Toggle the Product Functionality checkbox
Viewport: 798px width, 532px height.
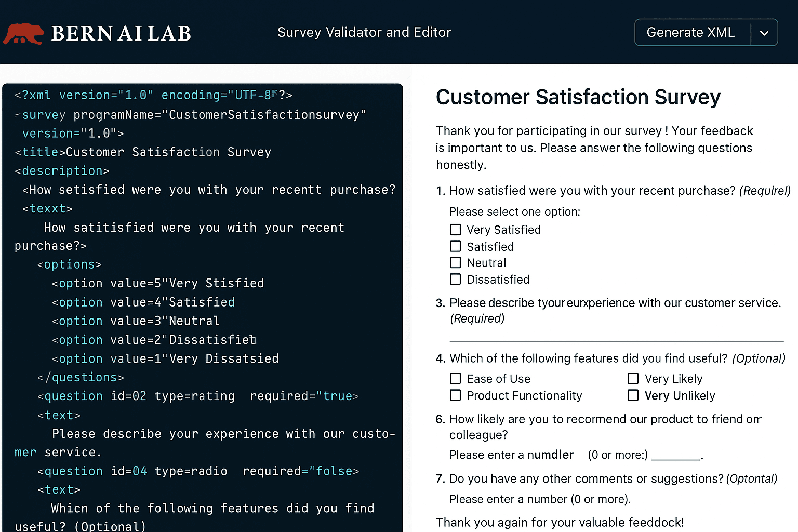456,395
